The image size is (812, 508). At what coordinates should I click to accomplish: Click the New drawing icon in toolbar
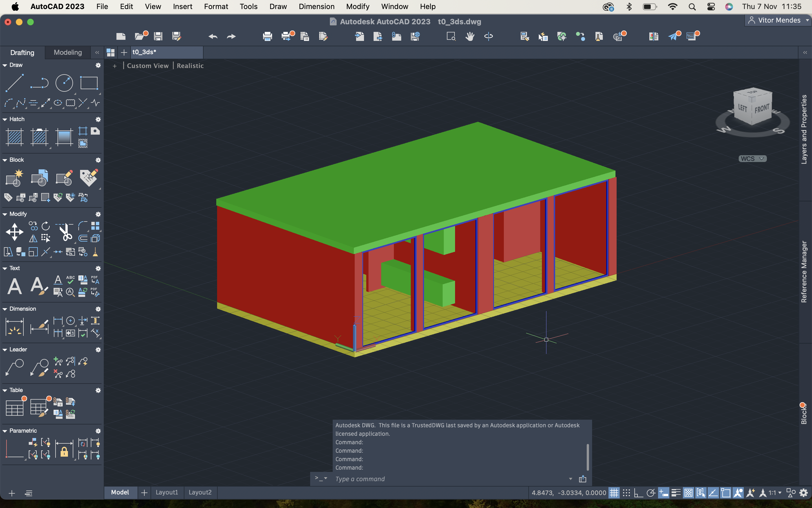coord(121,36)
